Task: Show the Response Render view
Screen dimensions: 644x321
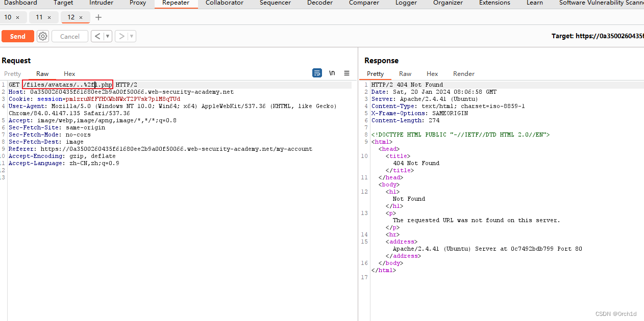Action: [x=464, y=74]
